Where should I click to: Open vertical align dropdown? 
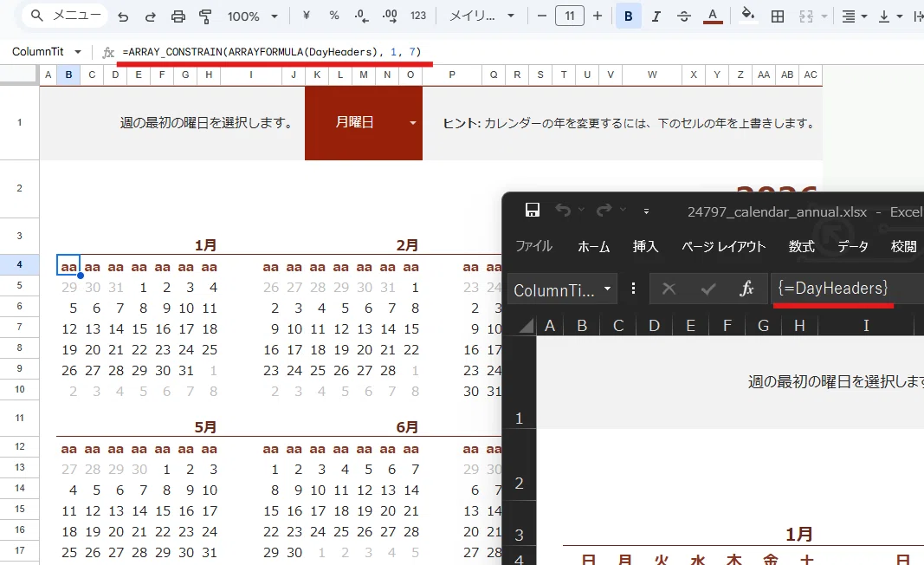click(890, 16)
